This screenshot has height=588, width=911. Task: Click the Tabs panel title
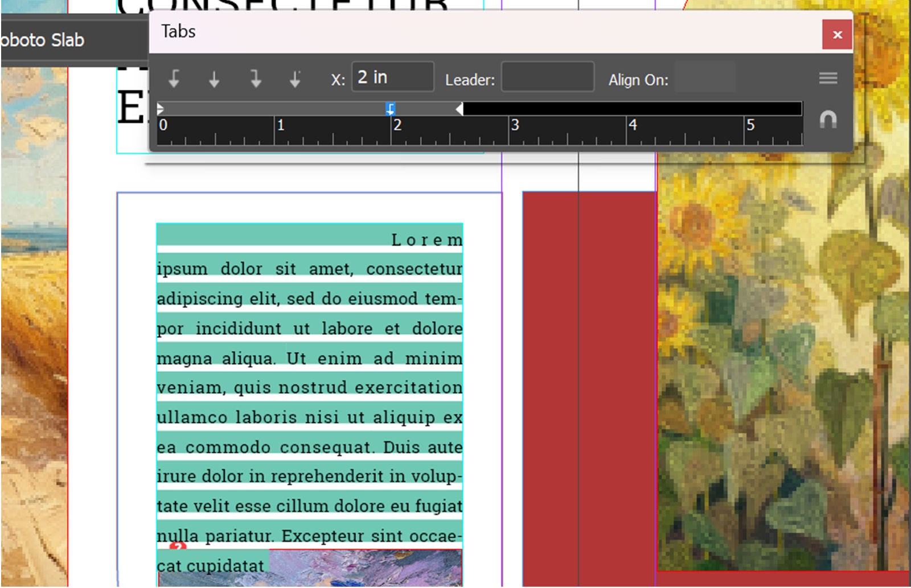(178, 31)
